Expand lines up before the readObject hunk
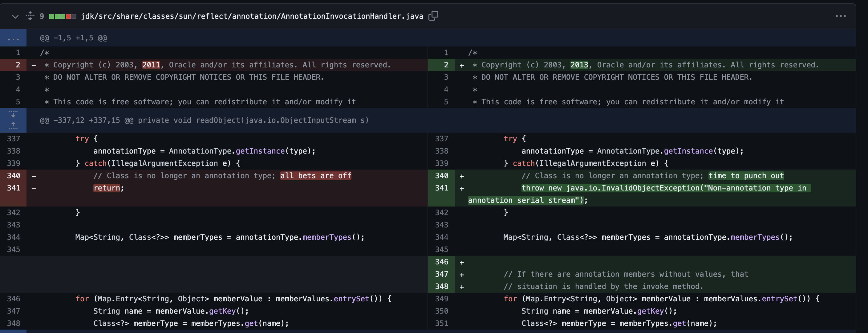This screenshot has width=868, height=333. pyautogui.click(x=13, y=126)
